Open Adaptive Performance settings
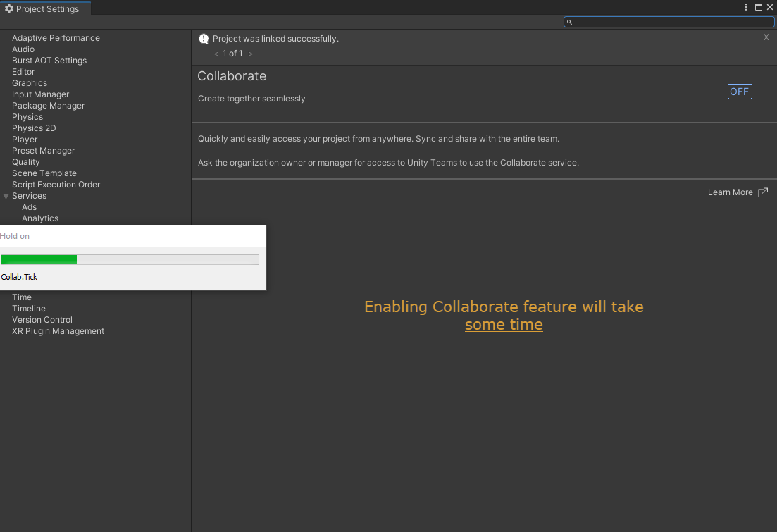 pyautogui.click(x=56, y=37)
